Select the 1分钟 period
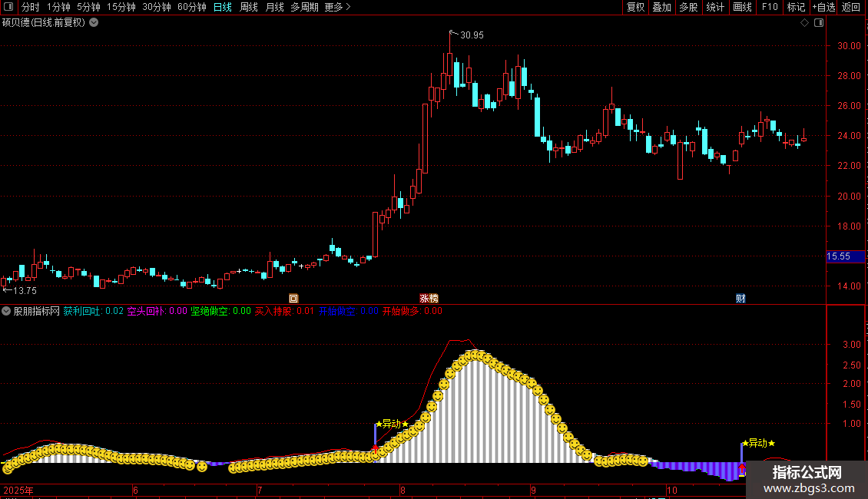Image resolution: width=868 pixels, height=499 pixels. pyautogui.click(x=58, y=7)
